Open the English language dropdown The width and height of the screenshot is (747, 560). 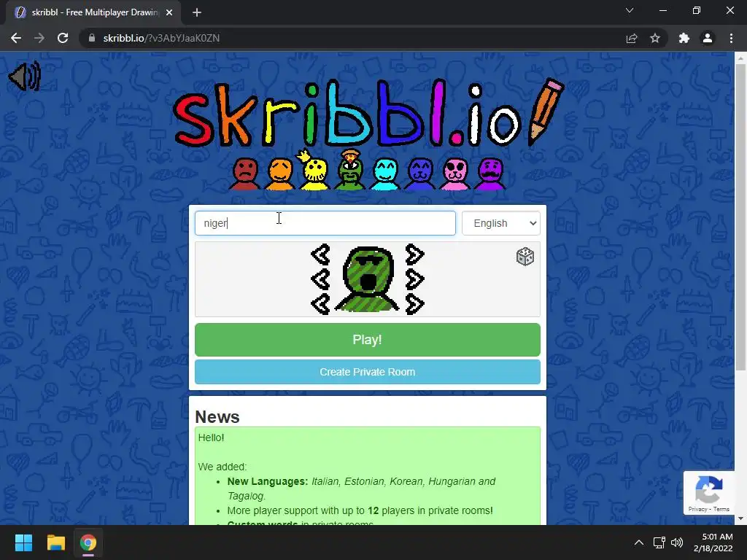501,223
